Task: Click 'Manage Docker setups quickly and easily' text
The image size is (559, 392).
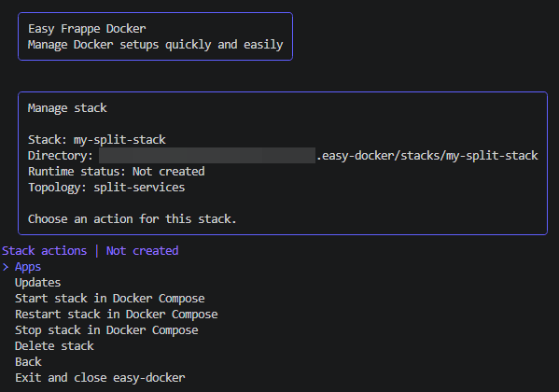Action: [x=156, y=45]
